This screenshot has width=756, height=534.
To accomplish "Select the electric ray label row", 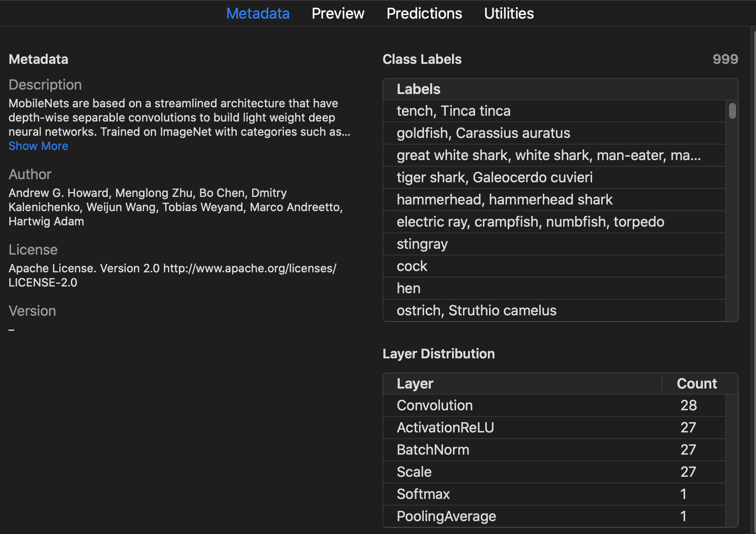I will pos(530,222).
